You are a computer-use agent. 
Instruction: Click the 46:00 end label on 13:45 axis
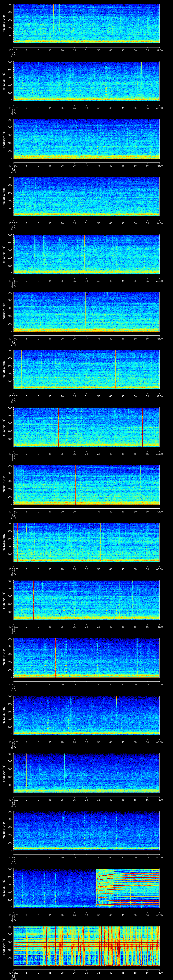[160, 915]
